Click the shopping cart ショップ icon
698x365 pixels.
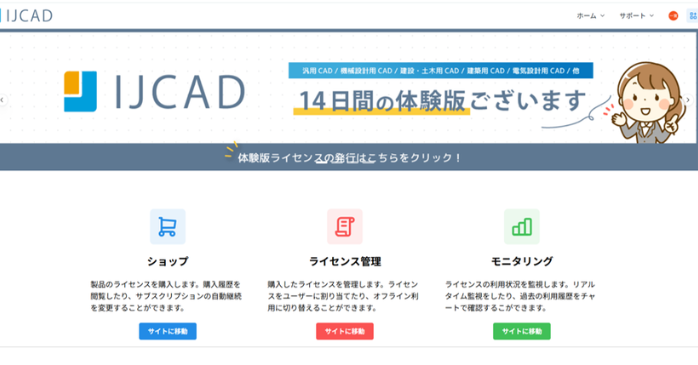(x=167, y=227)
